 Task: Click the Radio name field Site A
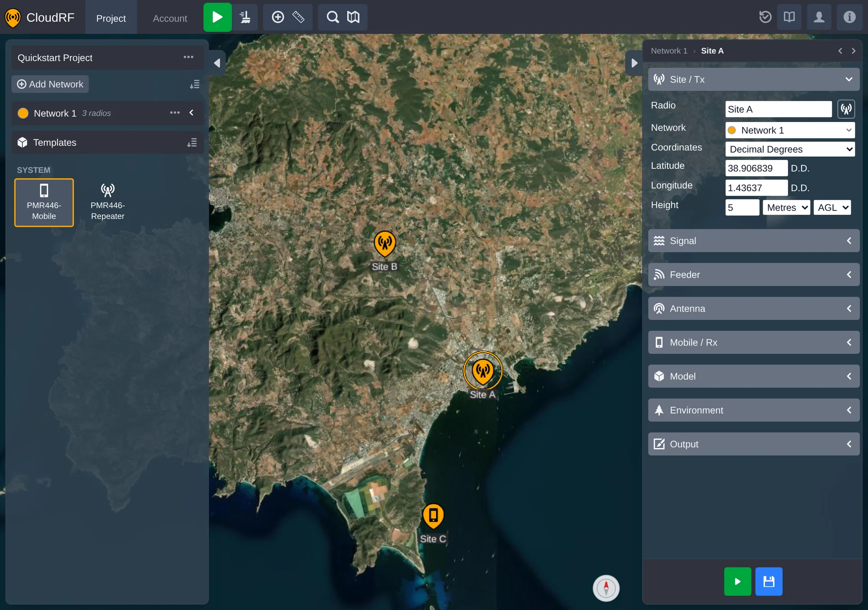click(778, 109)
